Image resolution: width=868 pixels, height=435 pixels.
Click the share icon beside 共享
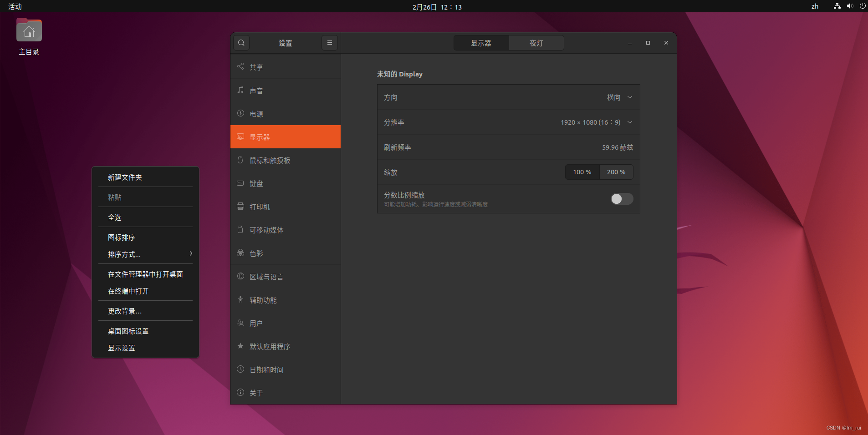(x=240, y=66)
